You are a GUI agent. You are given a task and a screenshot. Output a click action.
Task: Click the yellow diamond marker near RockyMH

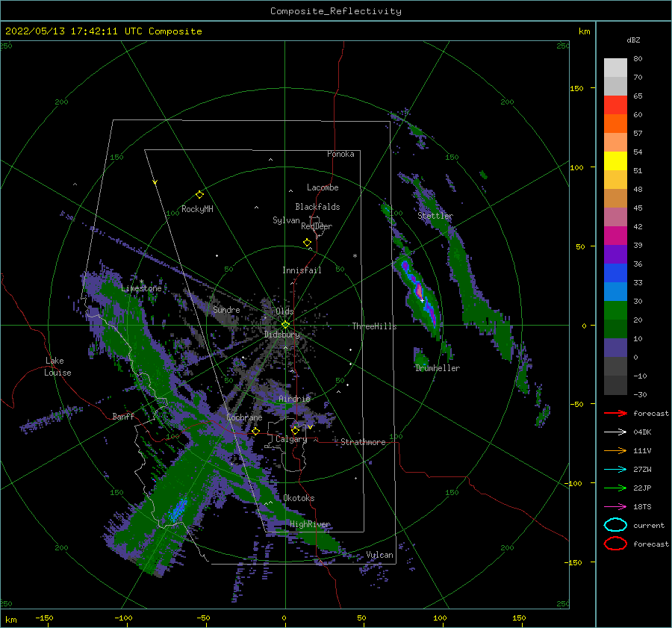(199, 195)
